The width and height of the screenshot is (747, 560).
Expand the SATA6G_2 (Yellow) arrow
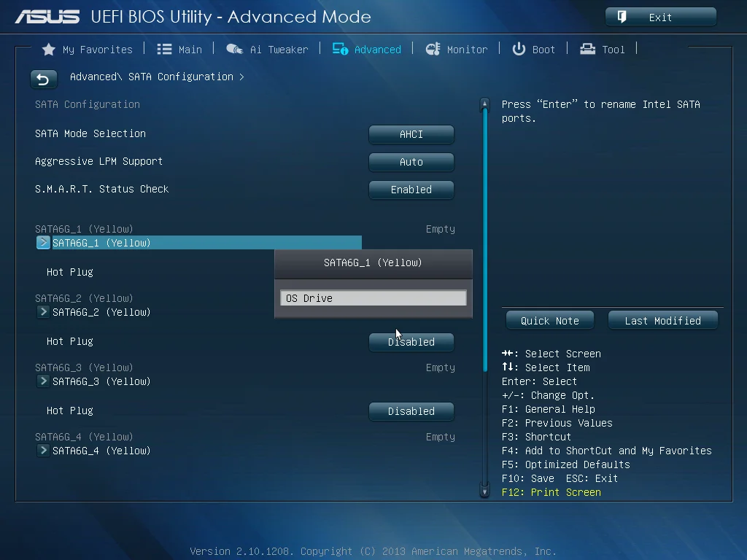tap(43, 312)
